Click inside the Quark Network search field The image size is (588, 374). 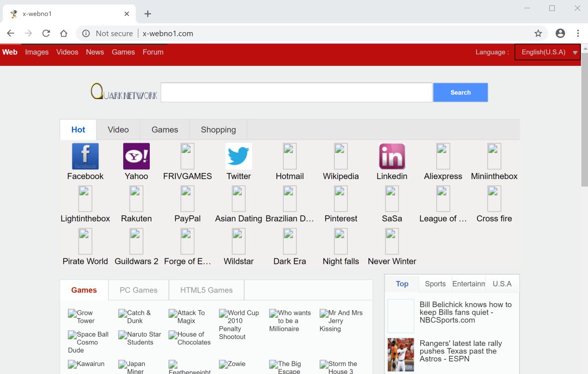297,92
